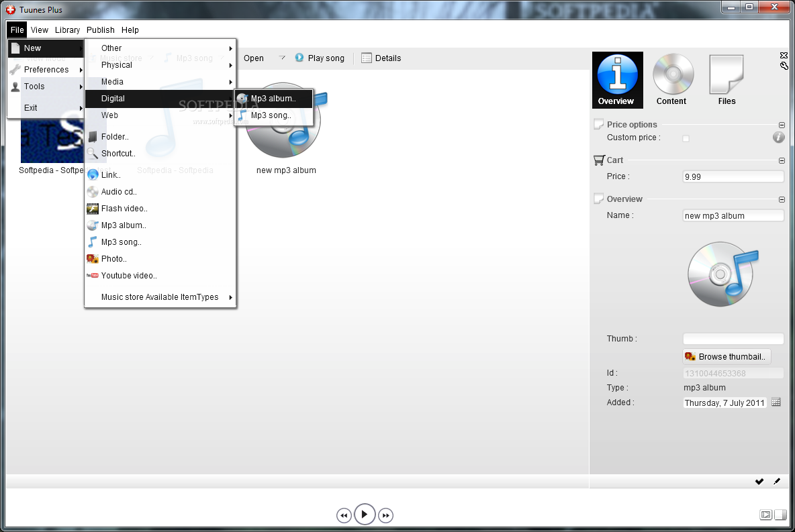795x532 pixels.
Task: Click the wrench icon in panel corner
Action: [x=784, y=65]
